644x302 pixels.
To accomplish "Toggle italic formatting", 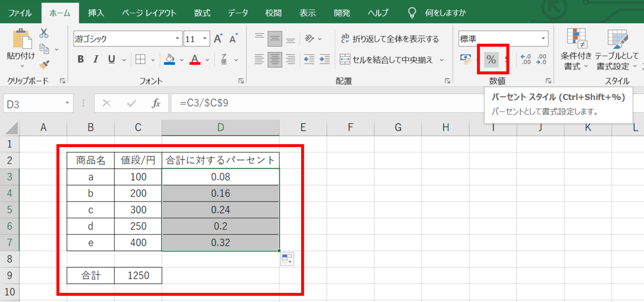I will pyautogui.click(x=95, y=59).
